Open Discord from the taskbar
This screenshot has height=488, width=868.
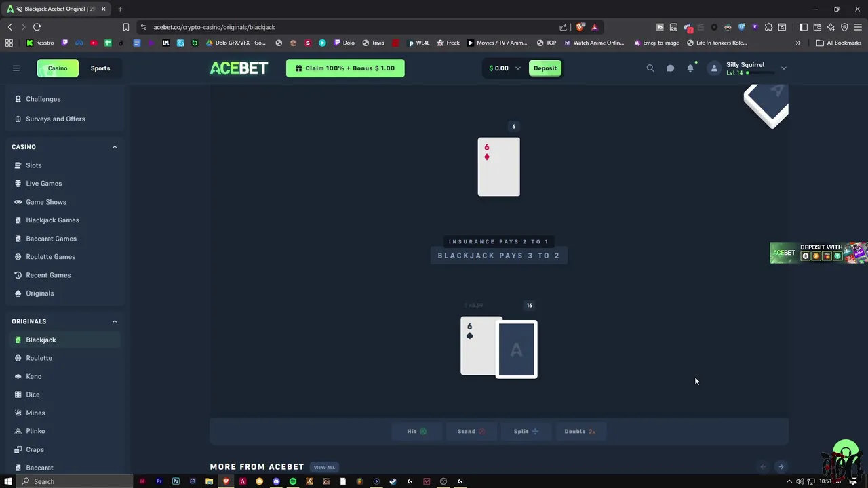coord(276,481)
